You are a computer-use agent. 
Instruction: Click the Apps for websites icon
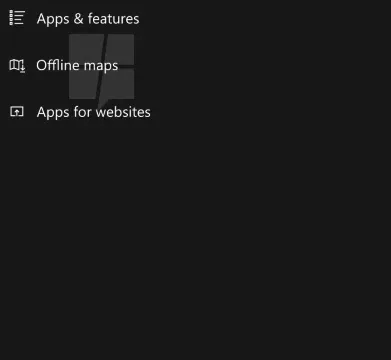pyautogui.click(x=17, y=112)
